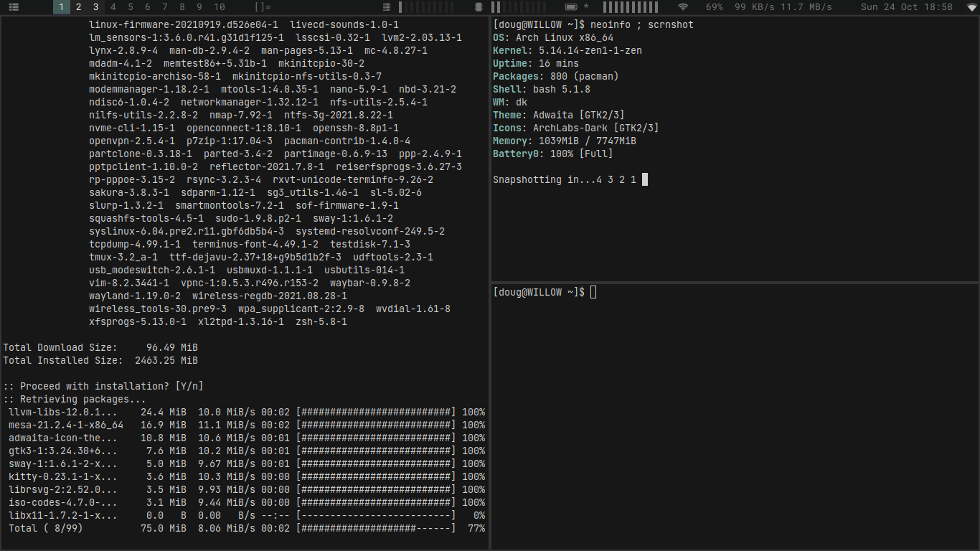980x551 pixels.
Task: Click the 'Uptime: 16 mins' line
Action: [x=536, y=64]
